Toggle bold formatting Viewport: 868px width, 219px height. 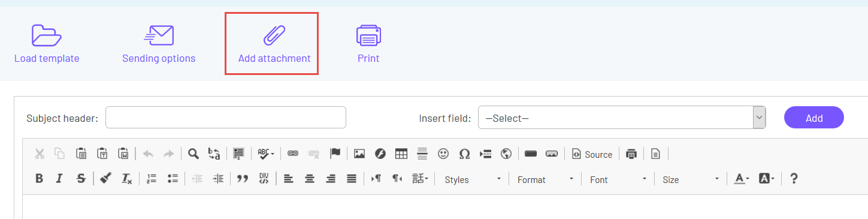[x=39, y=178]
